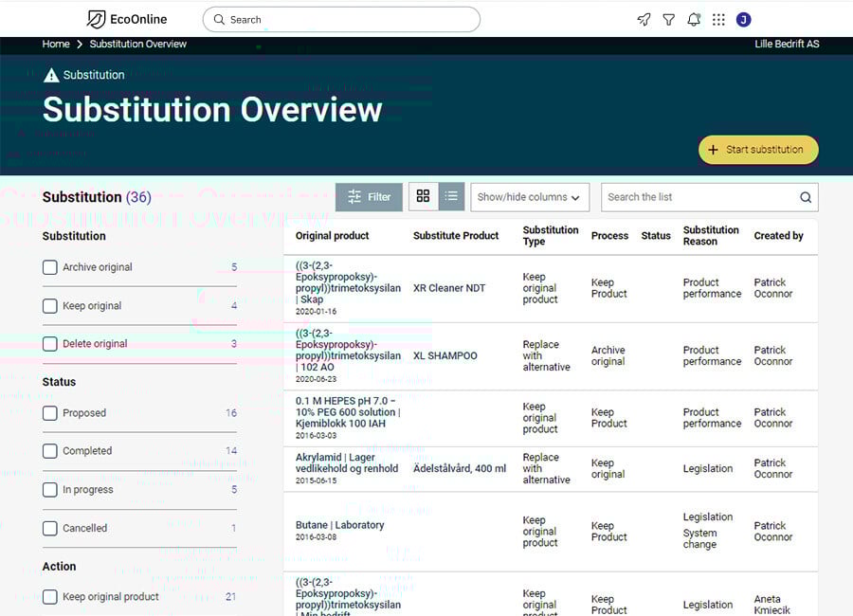Open Ädelstålvård, 400 ml substitute product
Viewport: 853px width, 616px height.
pyautogui.click(x=460, y=468)
